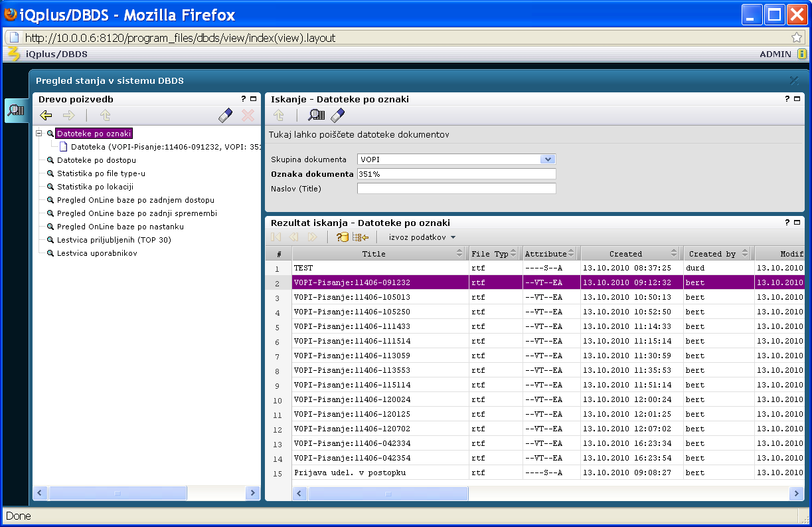Image resolution: width=812 pixels, height=527 pixels.
Task: Click the bookmark star in the address bar
Action: [797, 37]
